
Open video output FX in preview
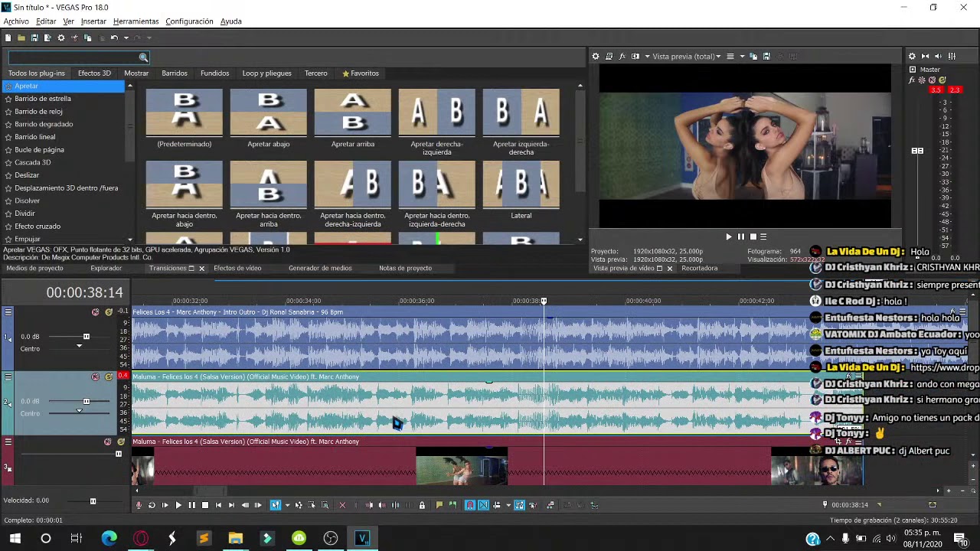[x=622, y=56]
